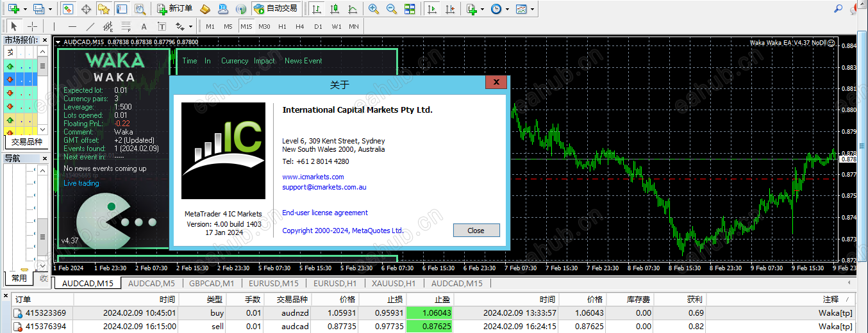Click the search magnifier icon
This screenshot has width=868, height=333.
[839, 8]
